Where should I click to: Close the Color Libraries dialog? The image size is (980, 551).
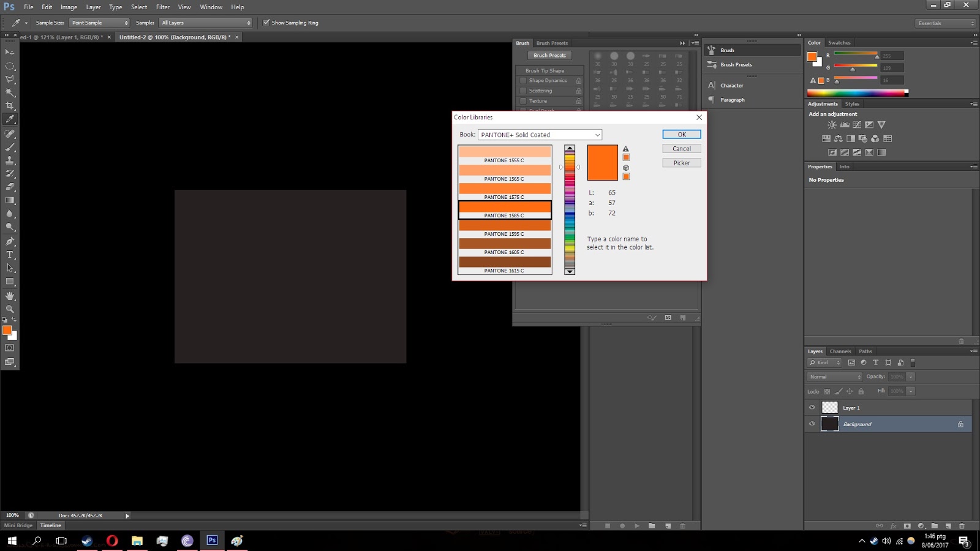click(x=699, y=118)
